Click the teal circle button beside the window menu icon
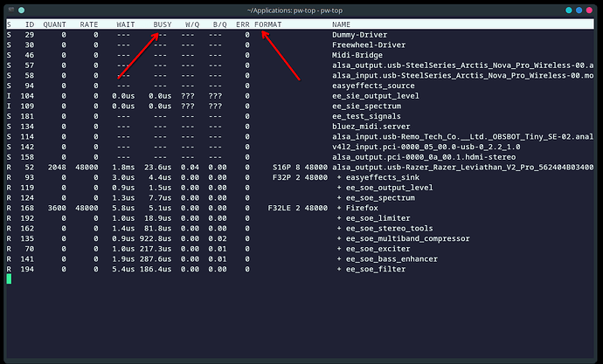This screenshot has height=364, width=603. coord(22,10)
